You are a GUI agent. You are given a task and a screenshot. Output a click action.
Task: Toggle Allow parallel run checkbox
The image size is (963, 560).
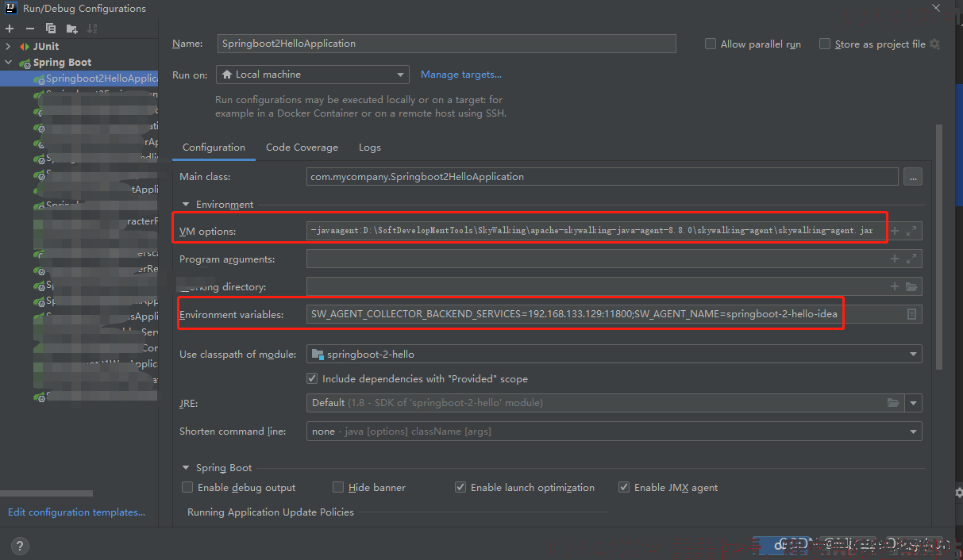[711, 44]
